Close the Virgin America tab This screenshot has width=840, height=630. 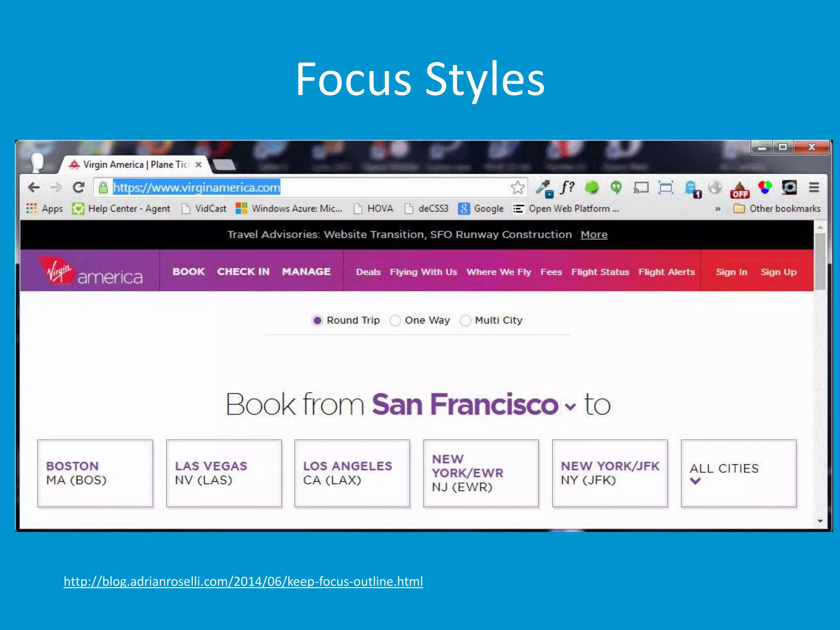coord(199,164)
